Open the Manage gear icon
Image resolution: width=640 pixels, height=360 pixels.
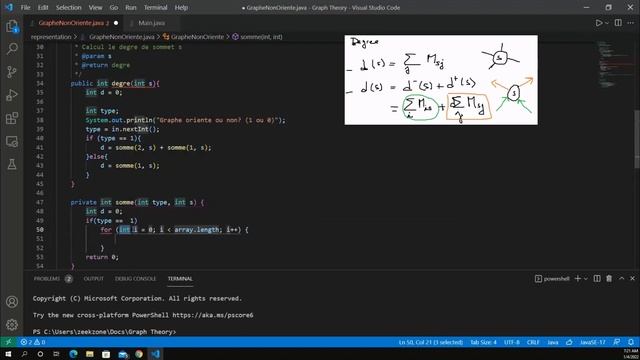(x=12, y=324)
